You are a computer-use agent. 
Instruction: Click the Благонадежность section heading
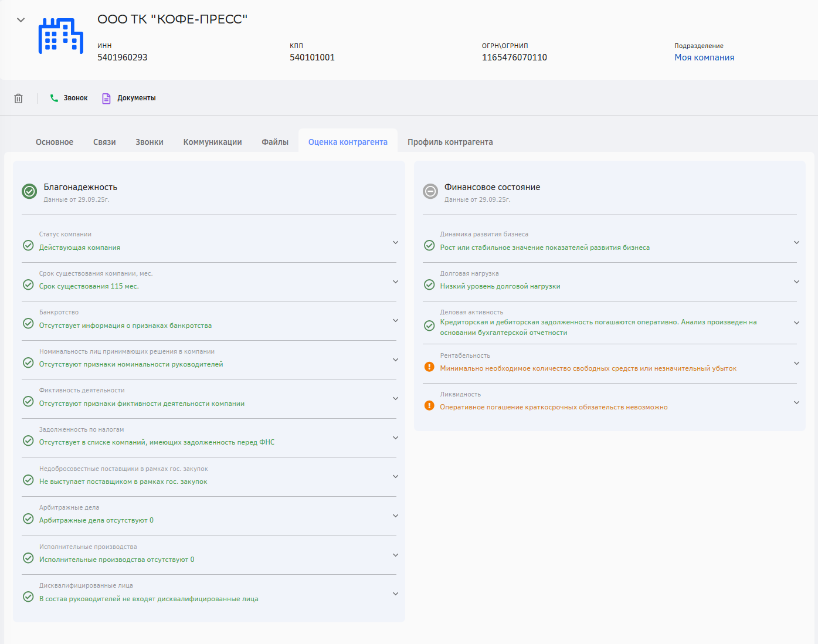(x=80, y=187)
